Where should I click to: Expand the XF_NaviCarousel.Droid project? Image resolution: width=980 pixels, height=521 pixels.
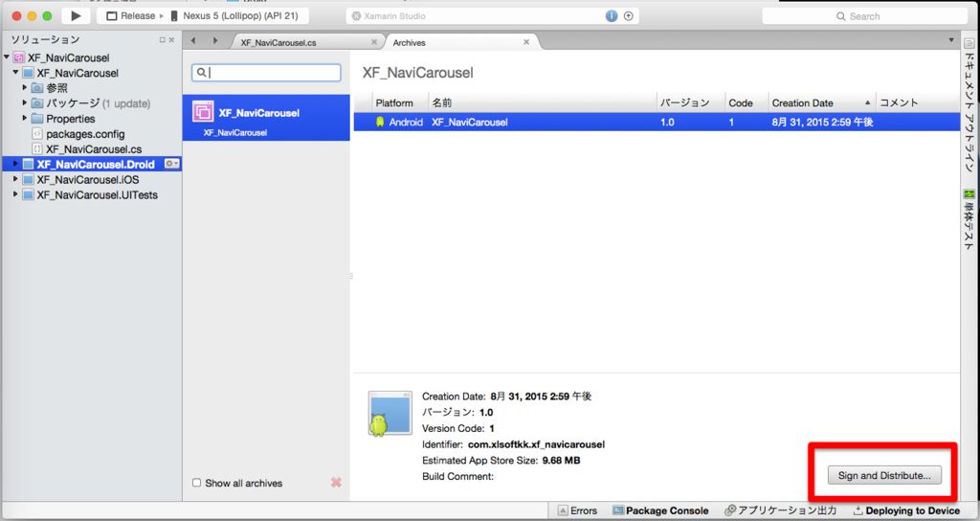click(x=15, y=164)
